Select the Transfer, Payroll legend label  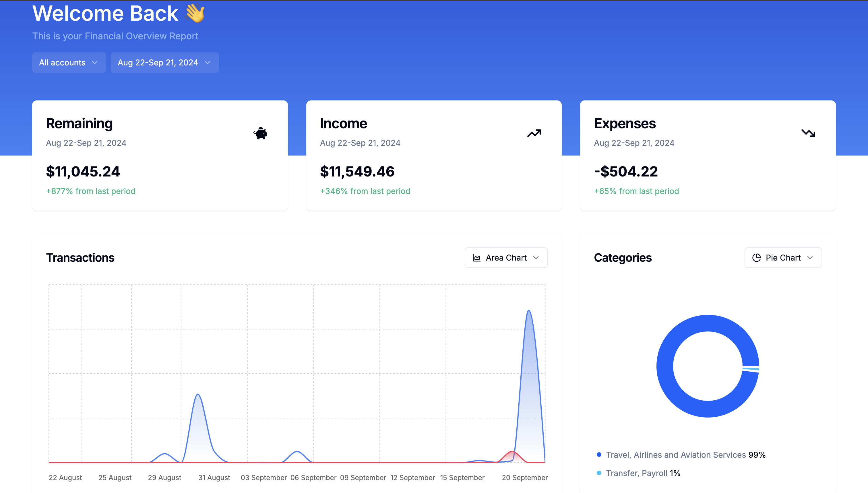coord(636,473)
